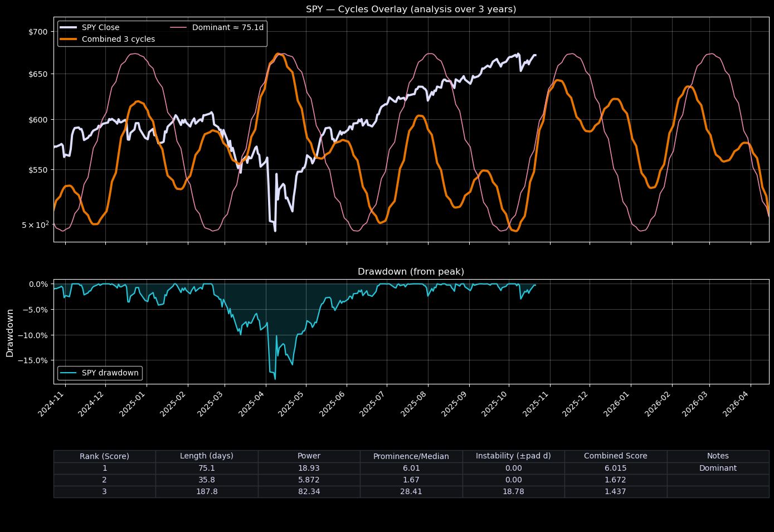The image size is (774, 532).
Task: Click the 'Instability (±pad d)' table header
Action: pyautogui.click(x=513, y=456)
